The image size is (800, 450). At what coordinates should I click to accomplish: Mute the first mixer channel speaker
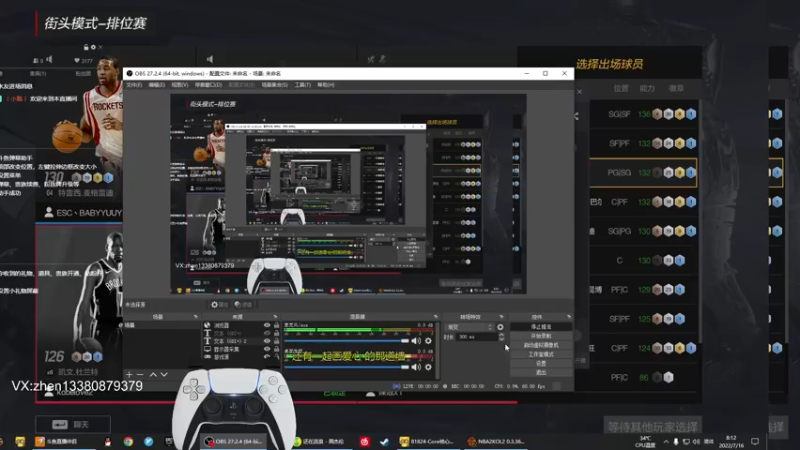[x=417, y=341]
